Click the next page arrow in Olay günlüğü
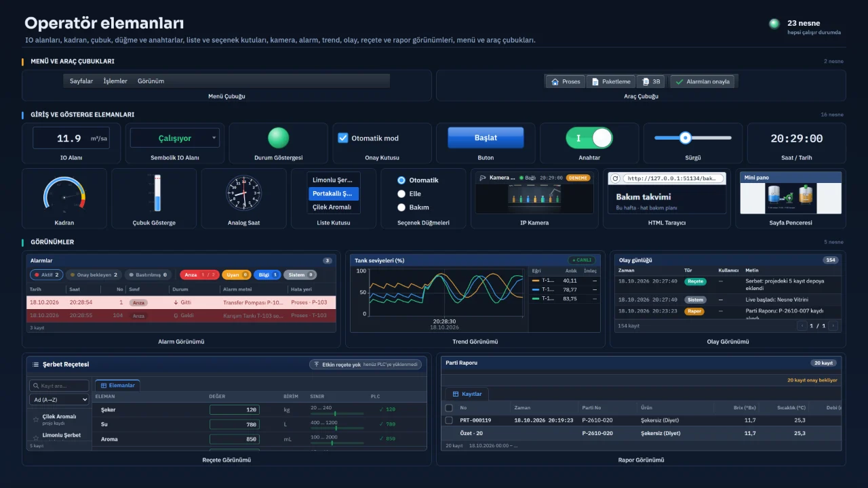This screenshot has width=868, height=488. coord(833,326)
